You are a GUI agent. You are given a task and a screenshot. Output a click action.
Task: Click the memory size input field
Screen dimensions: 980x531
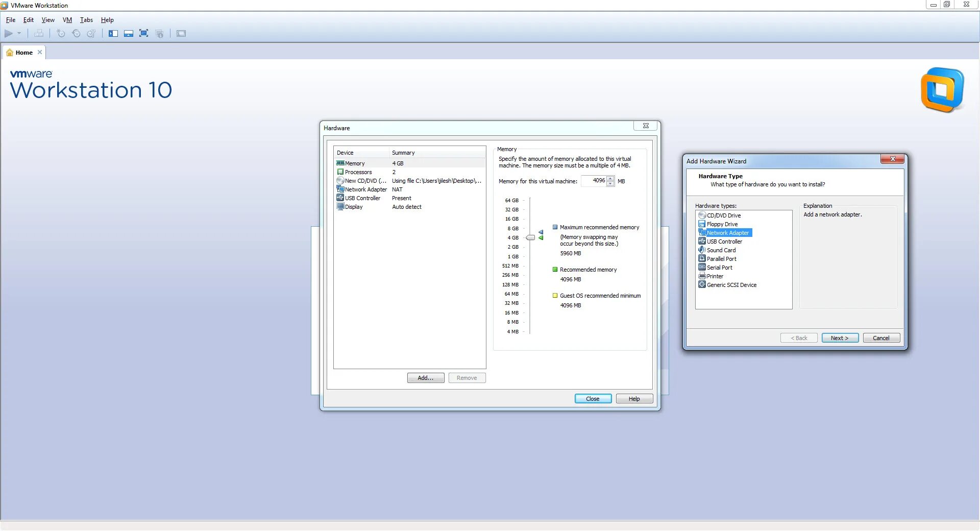click(594, 181)
